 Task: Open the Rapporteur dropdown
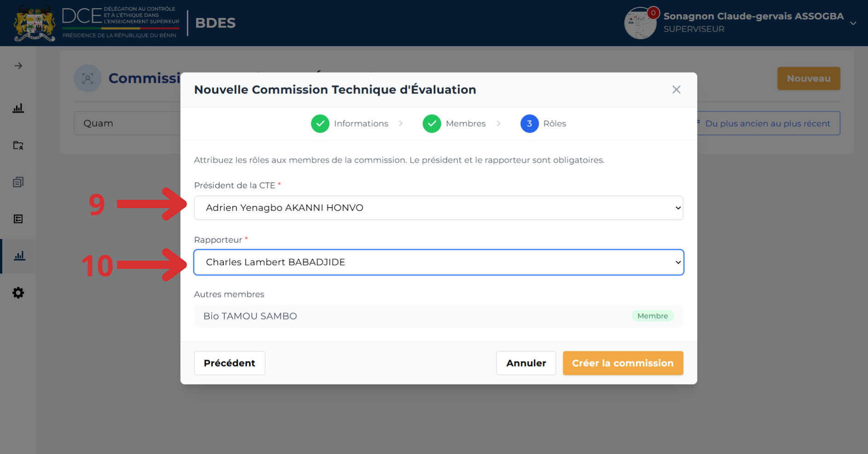(438, 262)
